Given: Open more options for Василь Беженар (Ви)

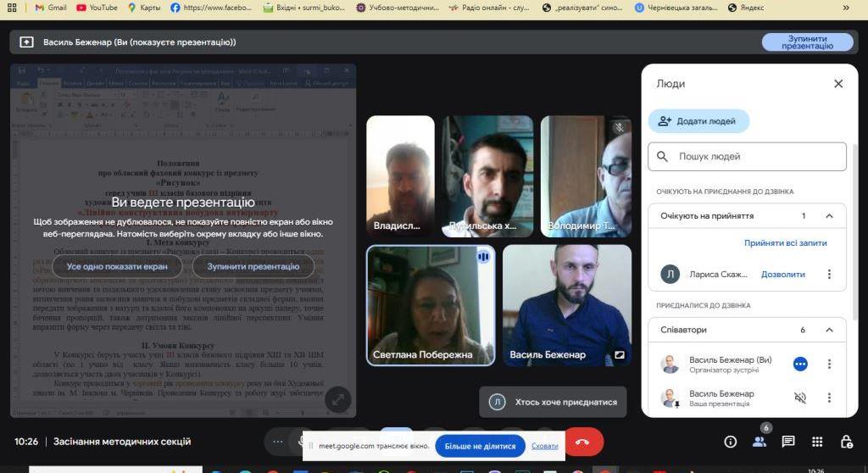Looking at the screenshot, I should pos(829,364).
